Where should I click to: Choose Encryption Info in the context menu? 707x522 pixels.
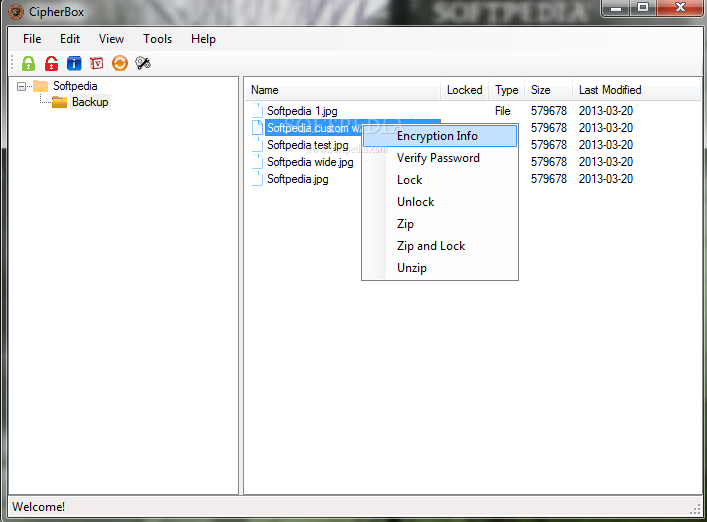[x=440, y=136]
